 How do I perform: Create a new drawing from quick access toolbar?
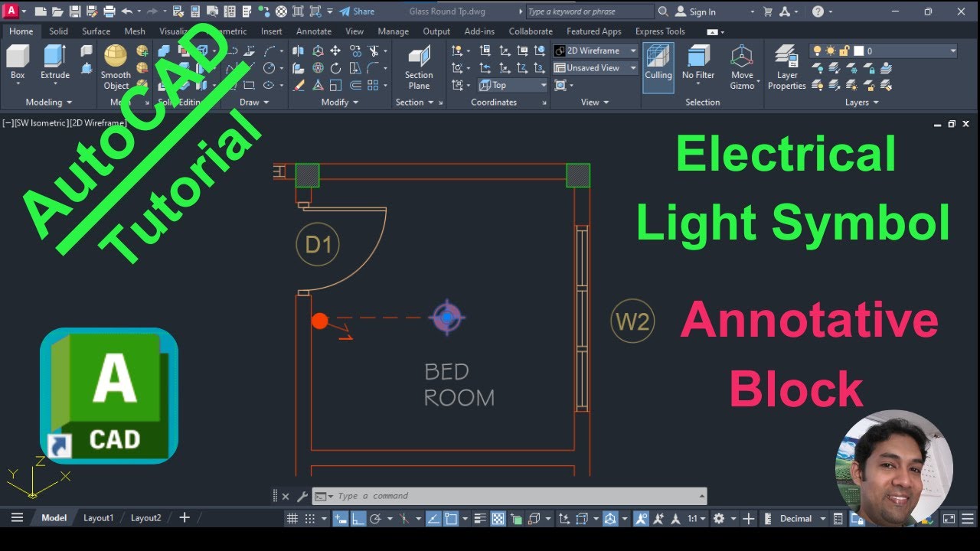pos(41,11)
